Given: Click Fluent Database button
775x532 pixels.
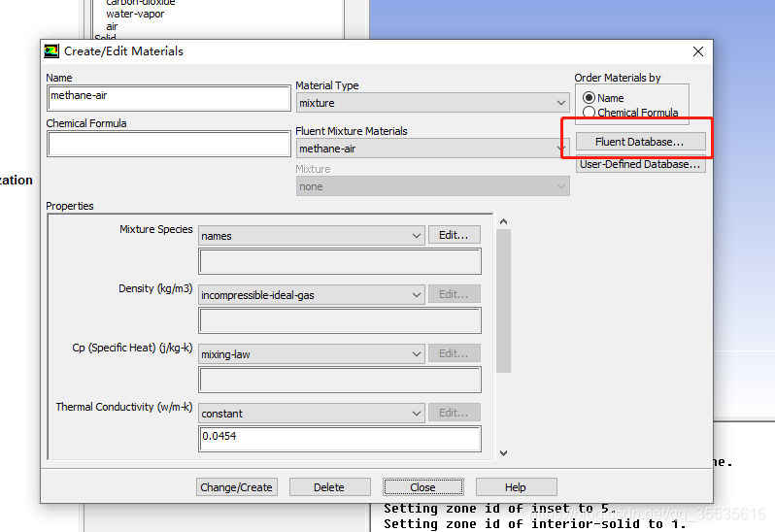Looking at the screenshot, I should [x=640, y=142].
